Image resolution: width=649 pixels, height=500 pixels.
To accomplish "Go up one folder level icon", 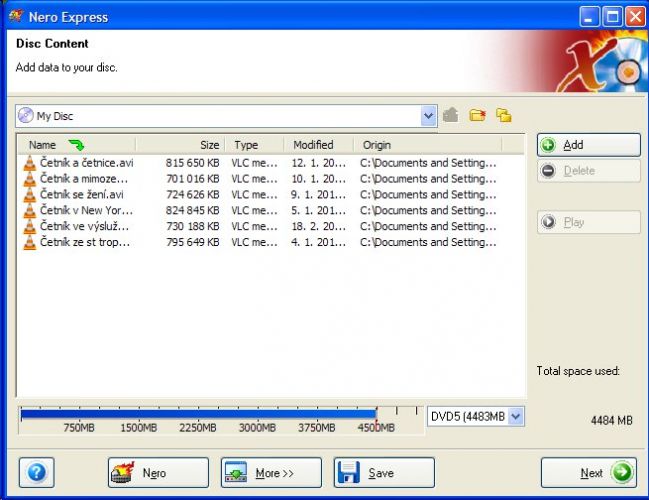I will 450,115.
